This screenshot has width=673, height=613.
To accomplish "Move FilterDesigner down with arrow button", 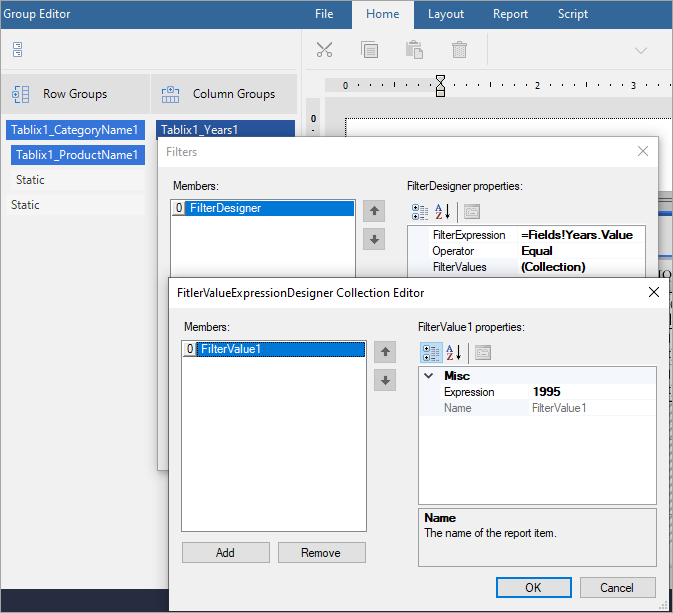I will click(374, 239).
